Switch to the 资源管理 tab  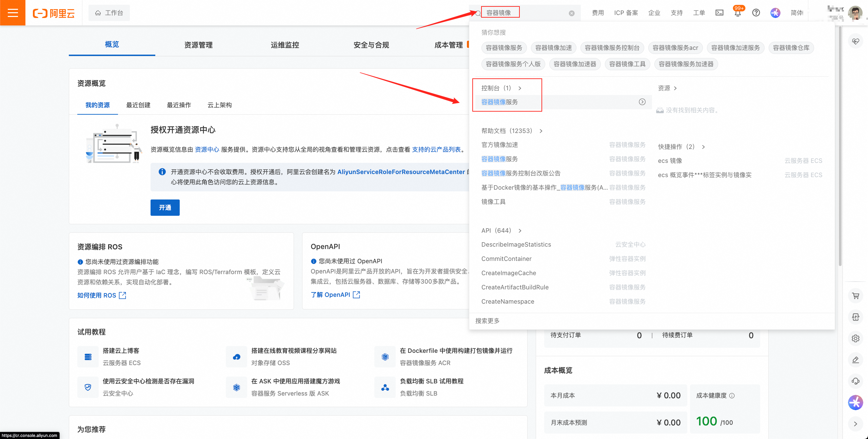coord(198,44)
